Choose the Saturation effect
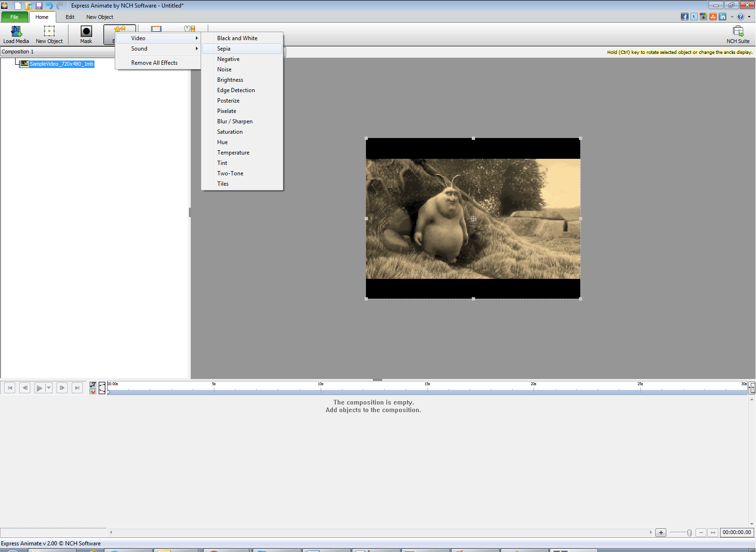Screen dimensions: 756x552 point(242,132)
